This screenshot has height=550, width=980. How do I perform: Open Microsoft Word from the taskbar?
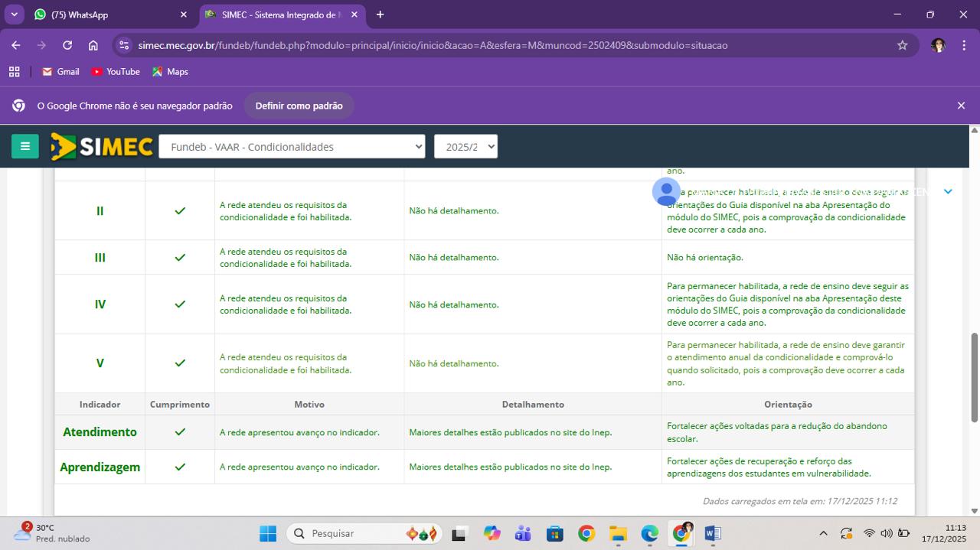712,533
